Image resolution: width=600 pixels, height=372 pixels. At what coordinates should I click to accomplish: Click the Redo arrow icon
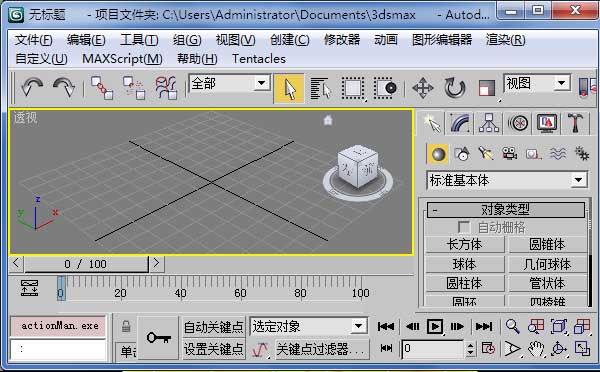[x=64, y=87]
